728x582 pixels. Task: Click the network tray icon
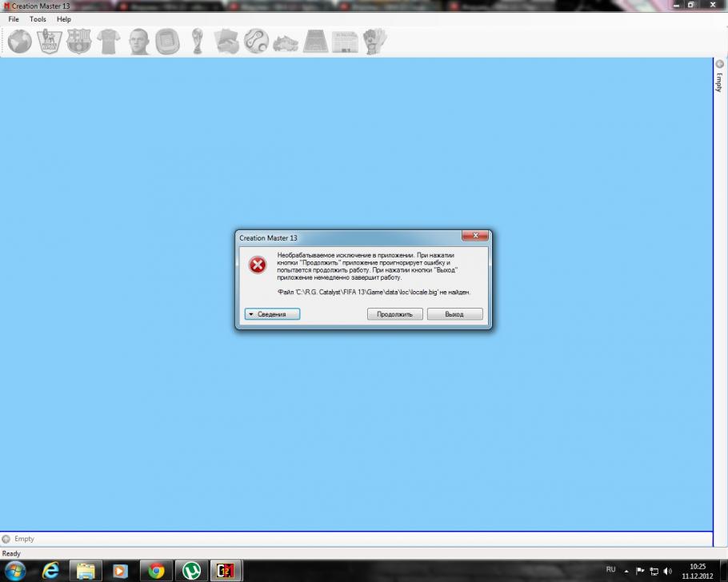(x=654, y=572)
